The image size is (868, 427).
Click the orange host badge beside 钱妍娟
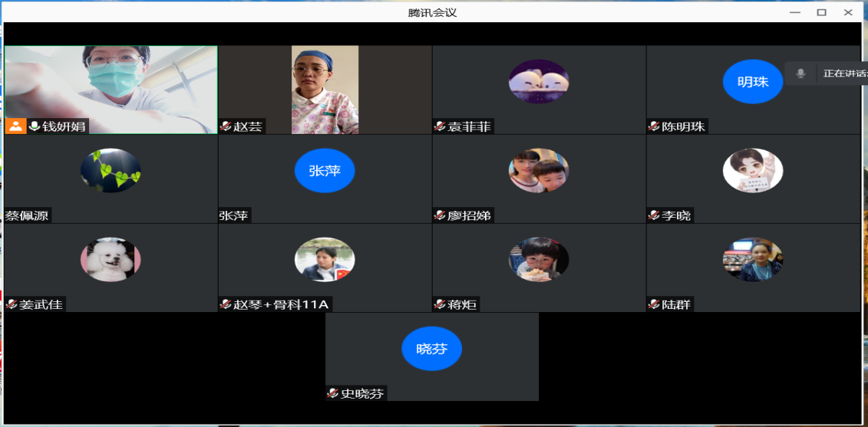(x=15, y=126)
